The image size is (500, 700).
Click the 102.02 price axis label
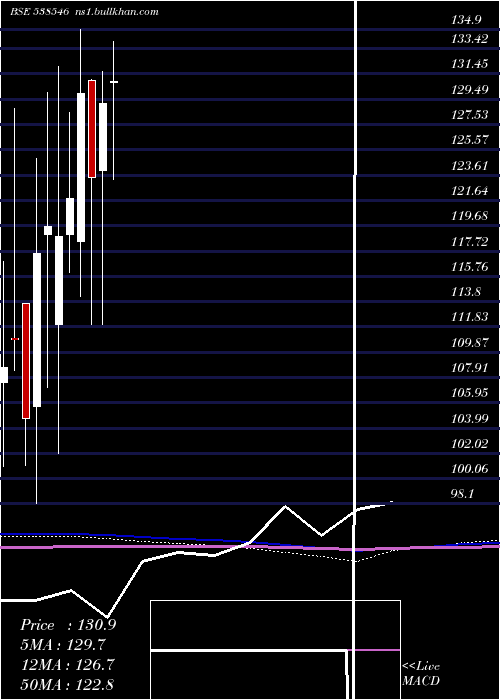469,444
